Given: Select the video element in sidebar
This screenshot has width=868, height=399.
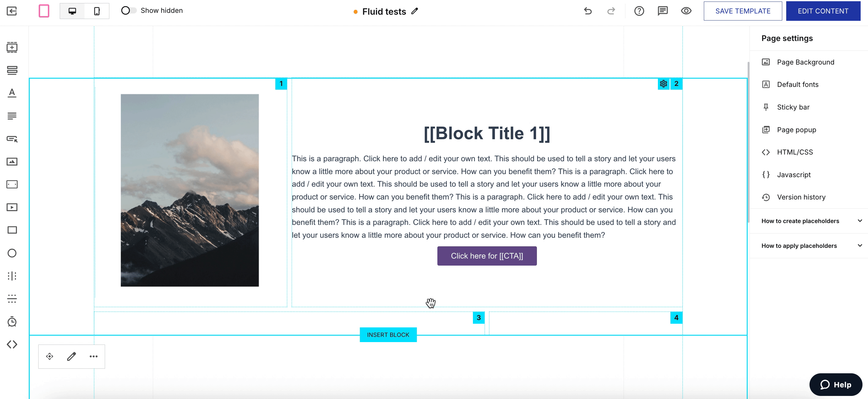Looking at the screenshot, I should click(x=12, y=207).
